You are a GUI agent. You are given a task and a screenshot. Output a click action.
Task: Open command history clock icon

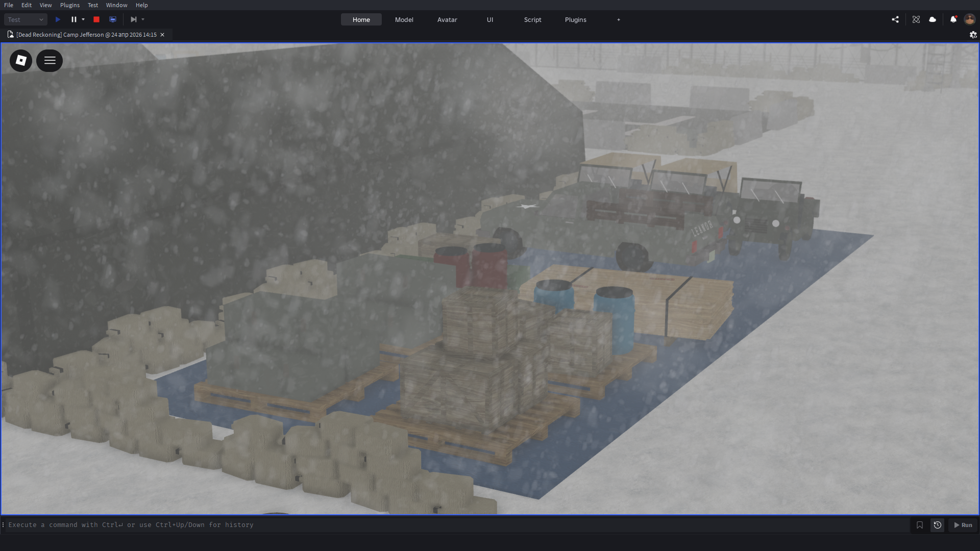[938, 525]
